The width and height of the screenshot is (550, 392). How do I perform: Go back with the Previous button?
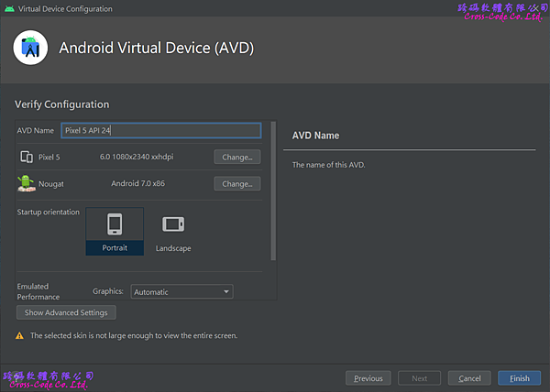(x=368, y=378)
